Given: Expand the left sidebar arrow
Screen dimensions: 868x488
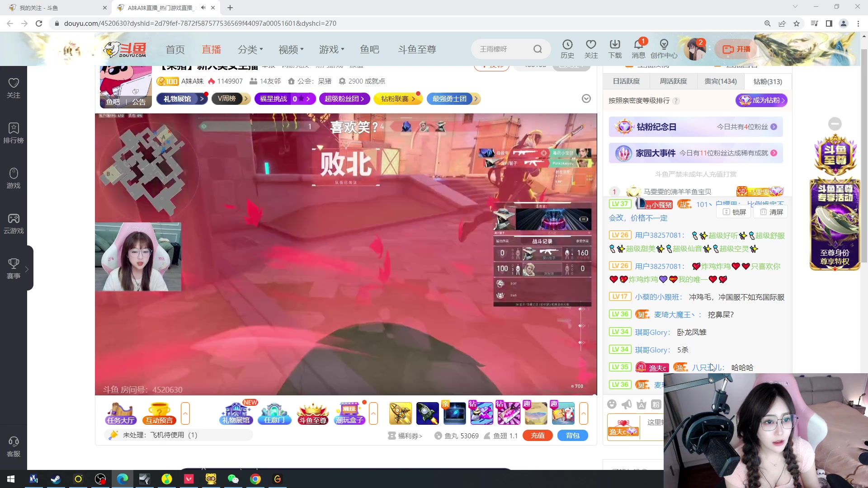Looking at the screenshot, I should click(x=27, y=269).
